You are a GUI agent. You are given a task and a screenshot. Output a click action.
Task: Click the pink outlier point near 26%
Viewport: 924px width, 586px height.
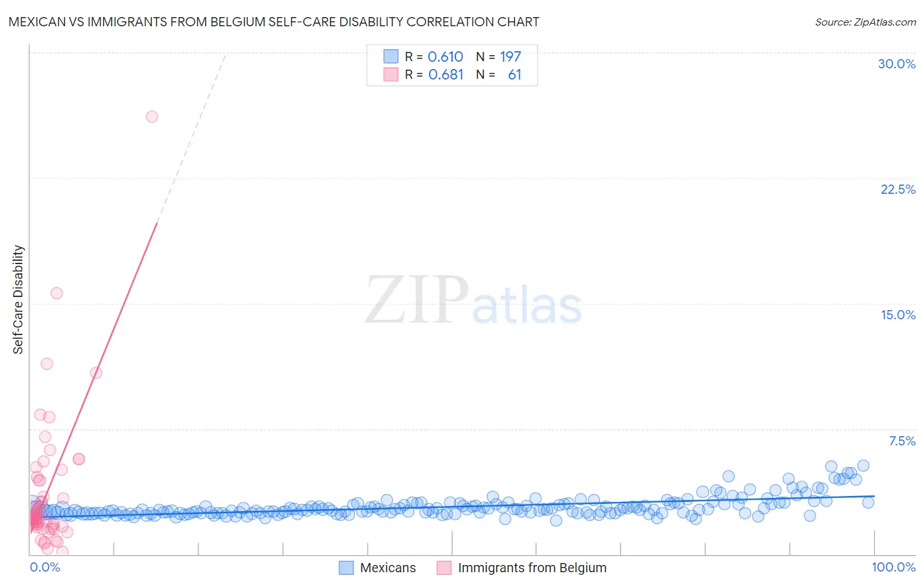(x=152, y=116)
